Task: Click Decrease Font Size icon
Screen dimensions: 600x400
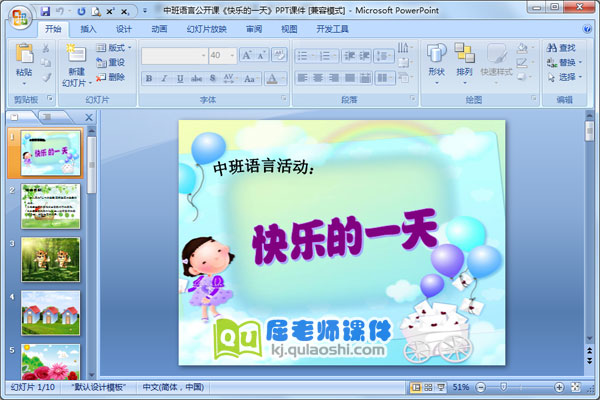Action: coord(261,56)
